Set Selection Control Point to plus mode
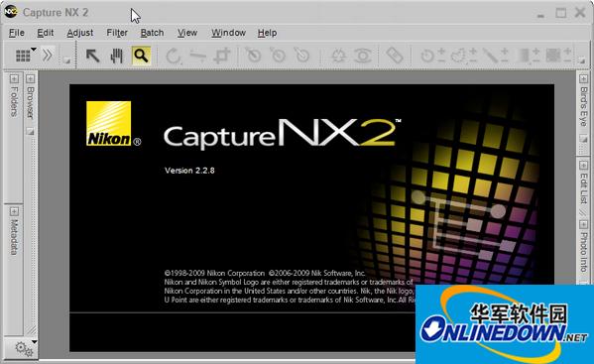Image resolution: width=594 pixels, height=364 pixels. pyautogui.click(x=441, y=52)
